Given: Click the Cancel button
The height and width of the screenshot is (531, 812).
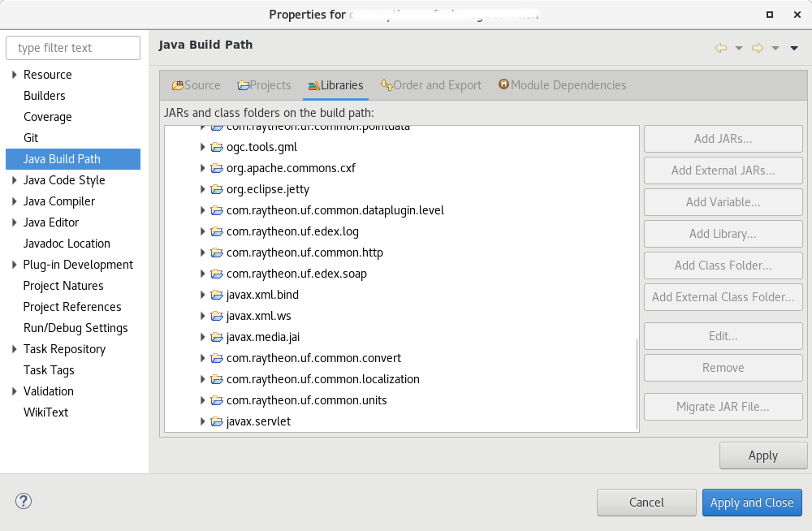Looking at the screenshot, I should point(646,503).
